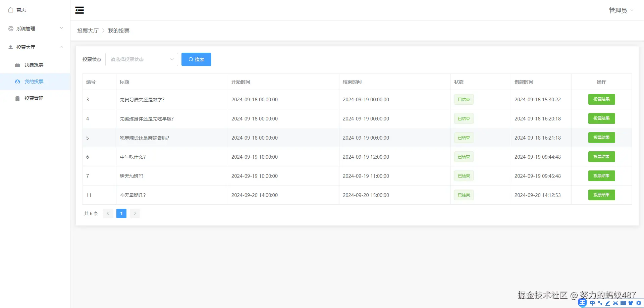Click the gear icon beside 系统管理

tap(11, 29)
